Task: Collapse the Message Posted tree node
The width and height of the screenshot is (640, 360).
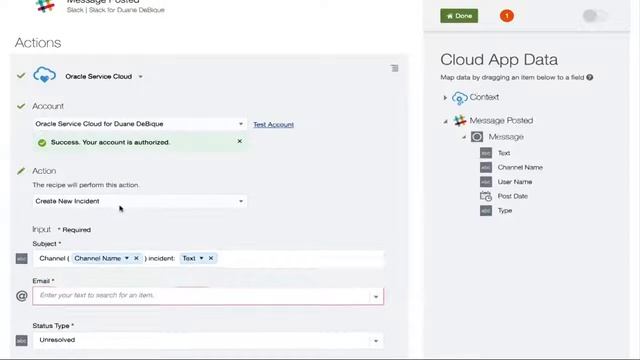Action: pos(445,121)
